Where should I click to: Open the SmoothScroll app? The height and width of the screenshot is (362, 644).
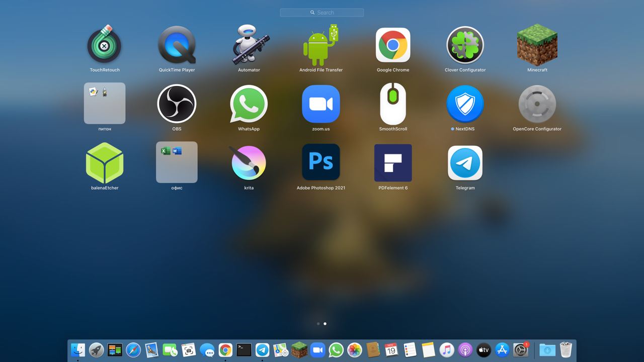(x=393, y=104)
